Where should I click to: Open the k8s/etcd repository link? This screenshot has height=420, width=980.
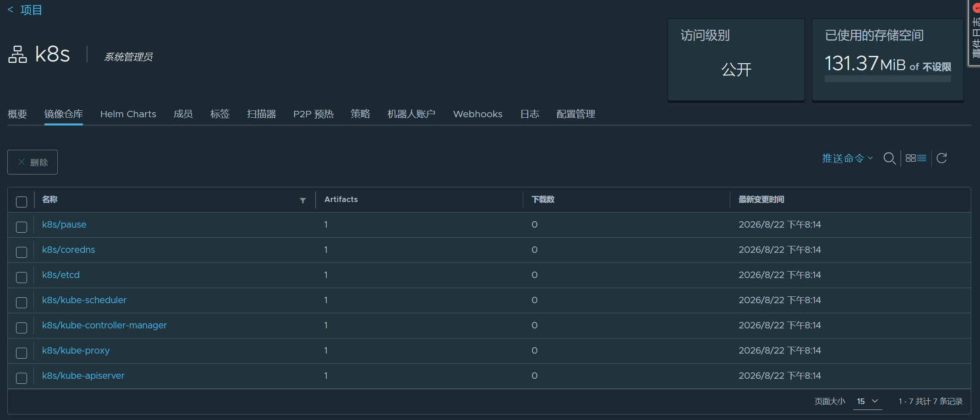[x=61, y=275]
